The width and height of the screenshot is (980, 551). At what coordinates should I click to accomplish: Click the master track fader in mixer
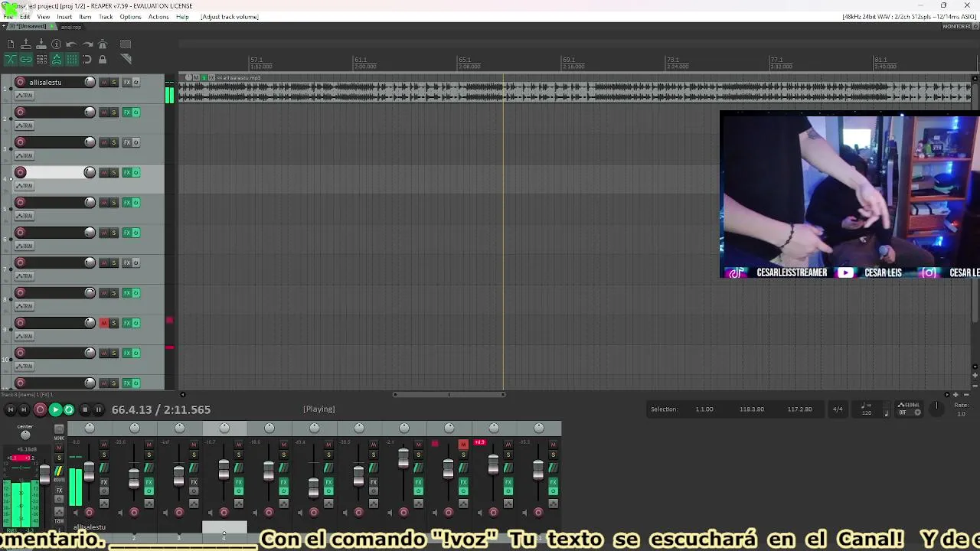pos(44,474)
